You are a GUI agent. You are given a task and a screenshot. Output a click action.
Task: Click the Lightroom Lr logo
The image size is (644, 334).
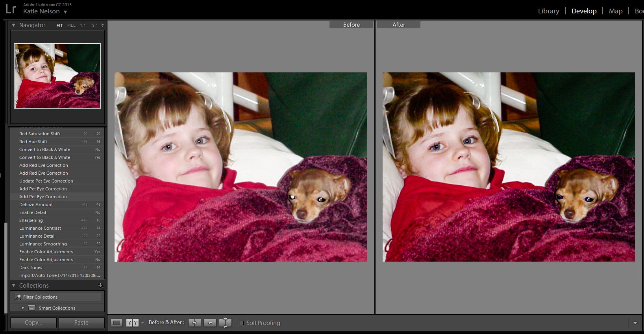click(11, 8)
